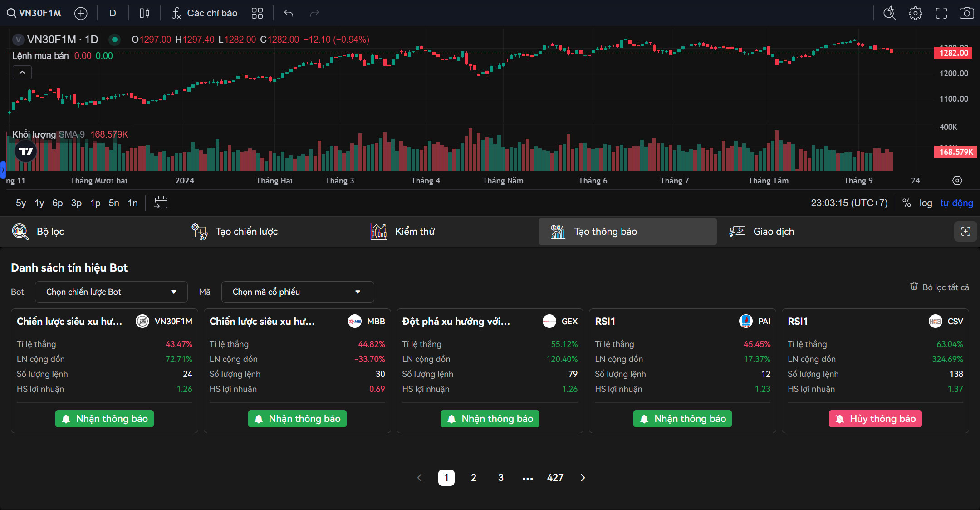Open the 'Chọn mã cổ phiếu' dropdown

pos(297,292)
